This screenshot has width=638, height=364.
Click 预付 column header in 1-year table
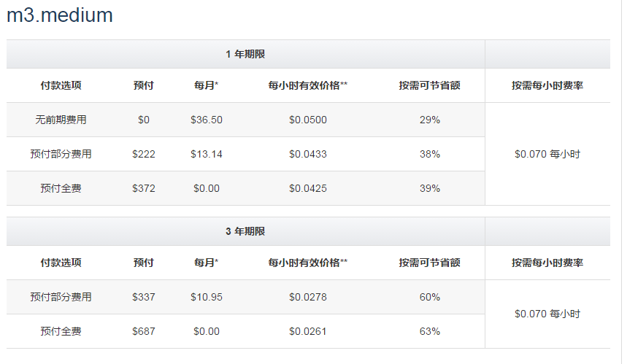point(144,85)
